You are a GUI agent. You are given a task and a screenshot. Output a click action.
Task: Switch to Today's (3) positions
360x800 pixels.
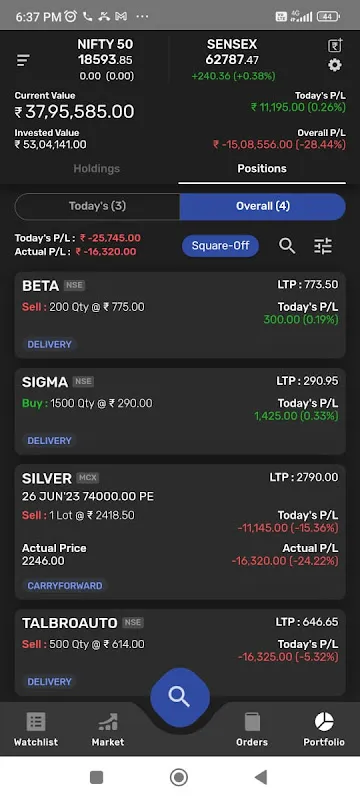tap(97, 206)
